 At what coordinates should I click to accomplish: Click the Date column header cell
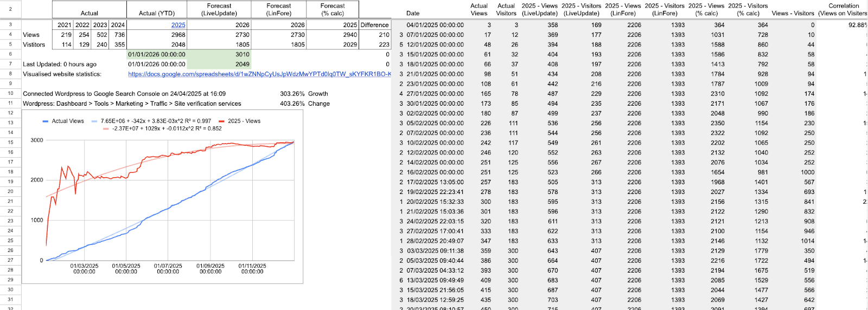click(413, 13)
